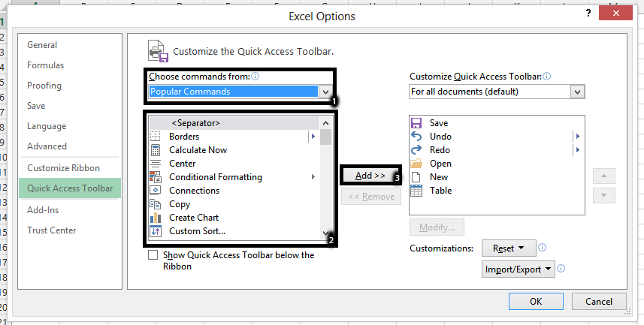
Task: Click the Conditional Formatting icon
Action: [x=156, y=177]
